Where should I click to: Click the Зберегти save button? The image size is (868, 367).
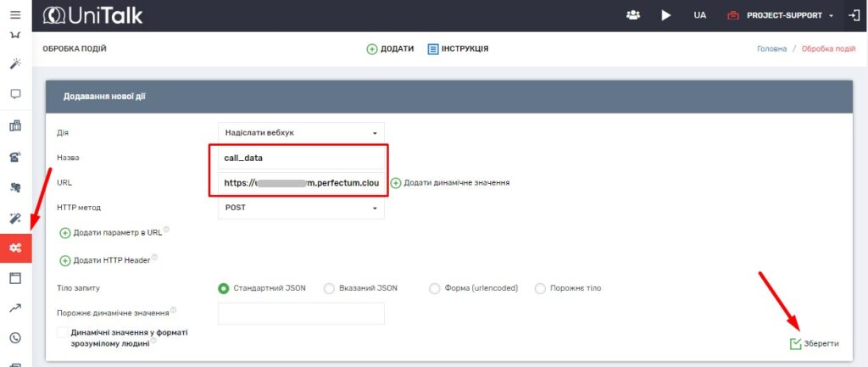click(x=815, y=343)
